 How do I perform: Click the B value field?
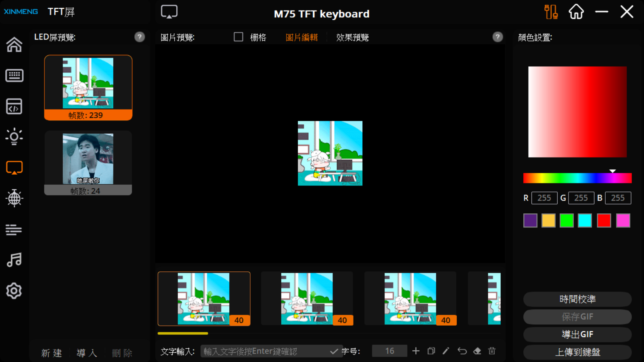(x=618, y=198)
